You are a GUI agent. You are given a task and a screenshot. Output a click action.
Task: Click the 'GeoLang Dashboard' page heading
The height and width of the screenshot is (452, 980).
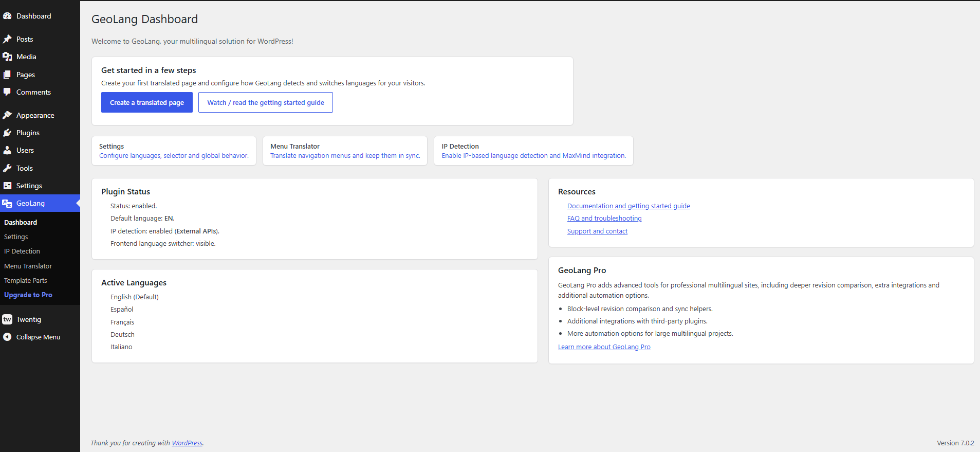click(144, 20)
